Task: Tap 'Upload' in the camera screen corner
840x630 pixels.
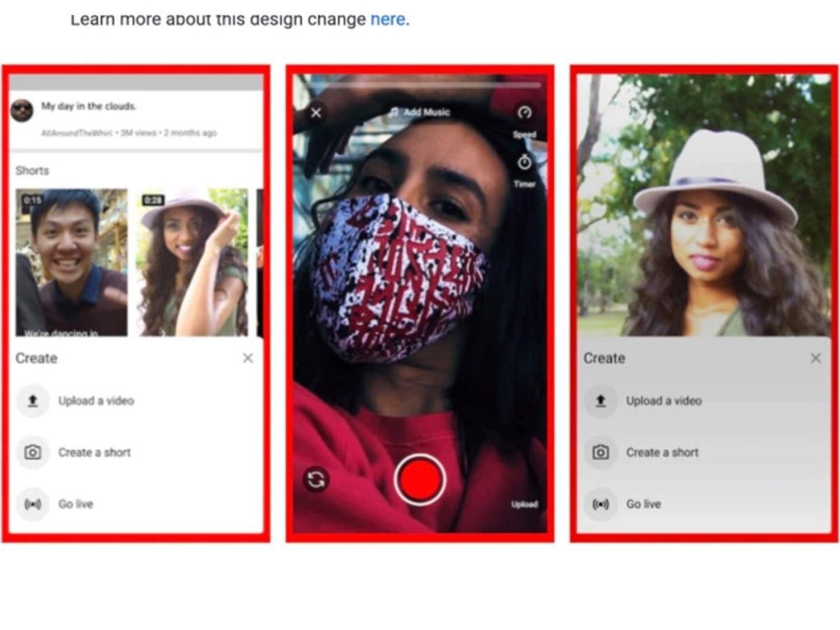Action: [524, 504]
